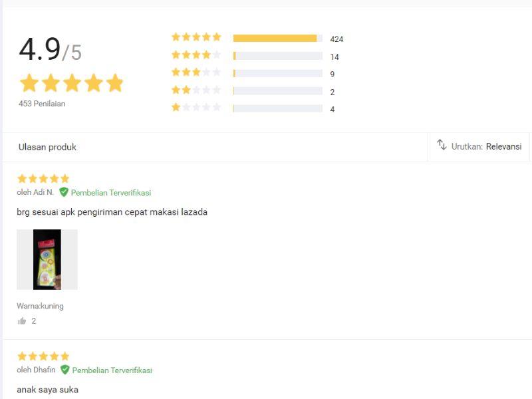Click Pembelian Terverifikasi label on Adi N.'s review

pyautogui.click(x=111, y=193)
